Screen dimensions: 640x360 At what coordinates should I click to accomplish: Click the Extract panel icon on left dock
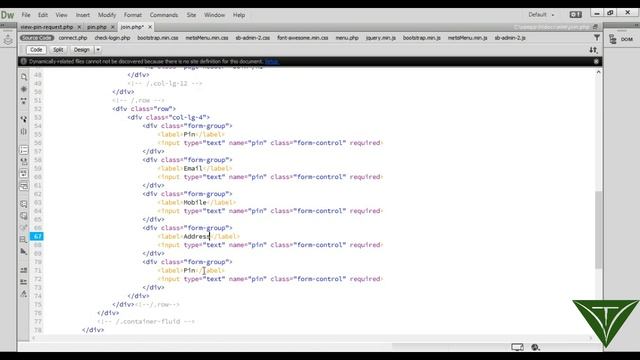pos(8,40)
